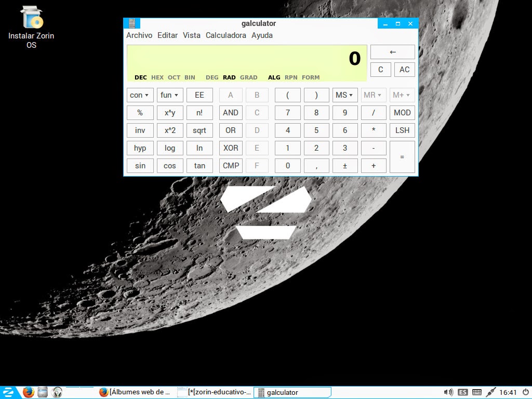Select galculator in the taskbar
The width and height of the screenshot is (532, 399).
(291, 392)
